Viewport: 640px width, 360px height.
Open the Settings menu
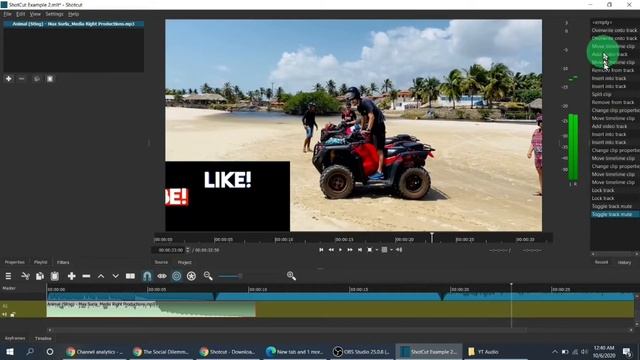tap(54, 14)
